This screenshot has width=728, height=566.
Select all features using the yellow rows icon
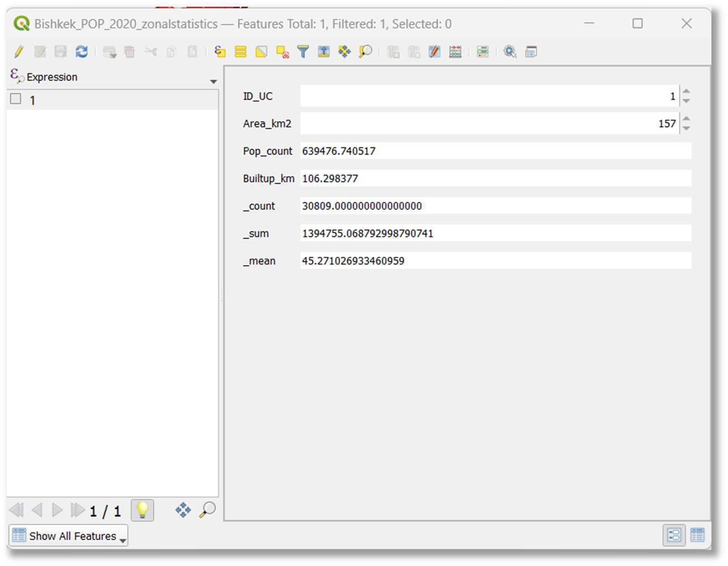coord(240,52)
